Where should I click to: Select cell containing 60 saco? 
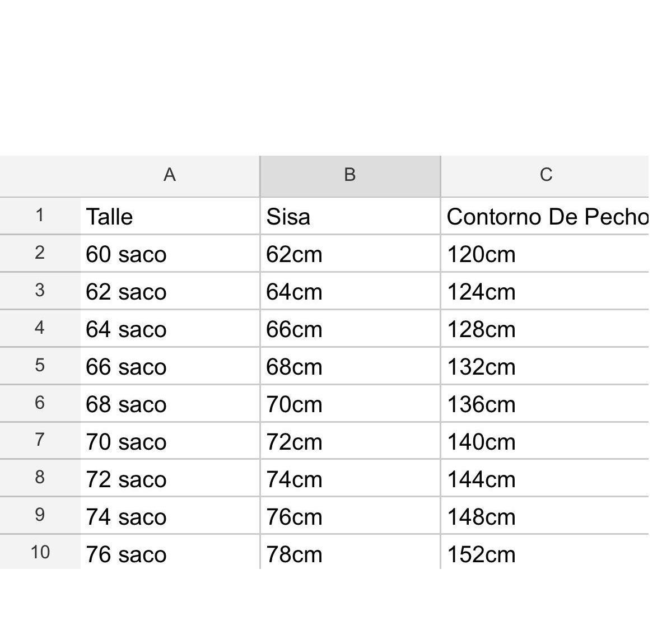pos(170,254)
